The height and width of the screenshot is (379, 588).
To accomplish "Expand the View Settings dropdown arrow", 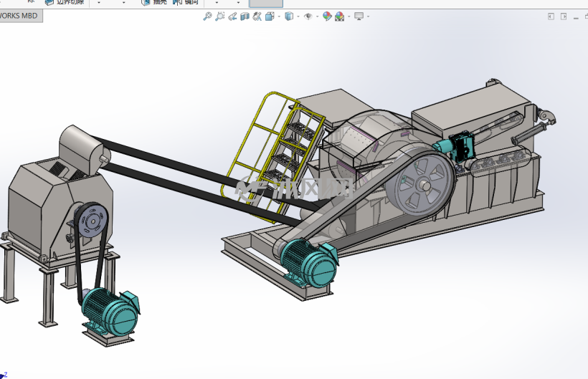I will coord(369,16).
